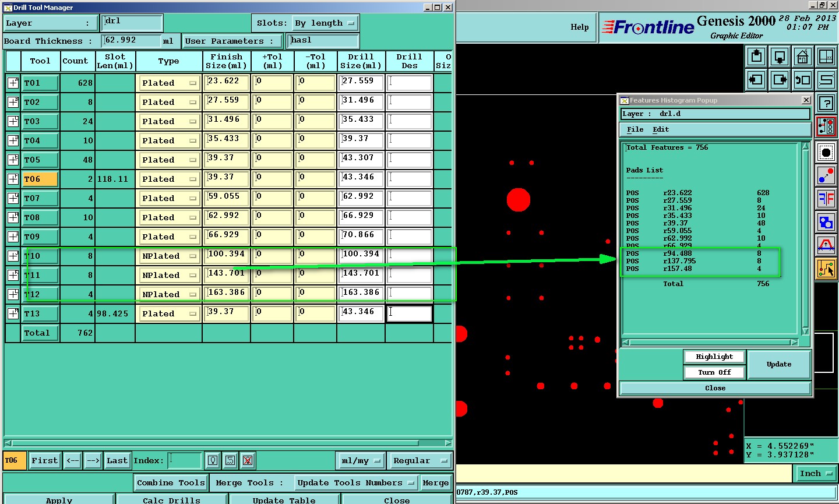The image size is (839, 504).
Task: Click the Layer field showing drl
Action: coord(132,22)
